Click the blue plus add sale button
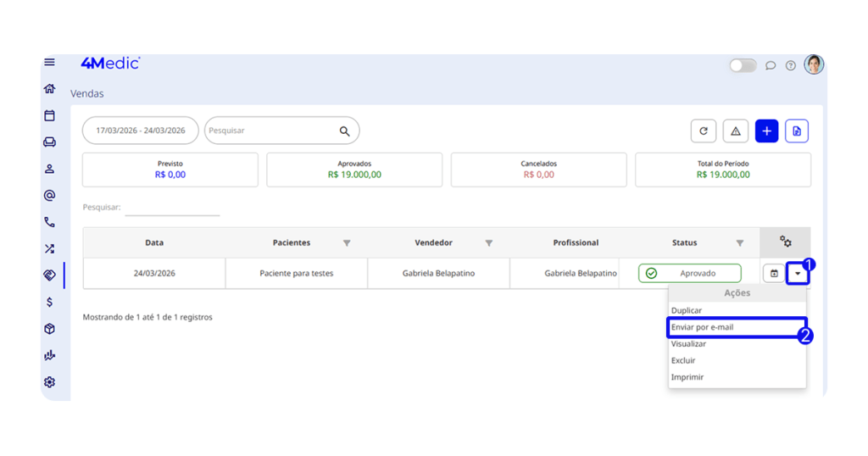Viewport: 868px width, 456px height. [766, 131]
